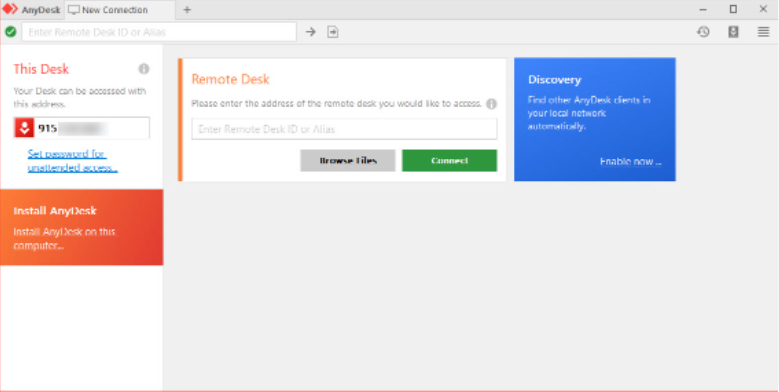This screenshot has height=392, width=779.
Task: Click the connect arrow icon in toolbar
Action: [311, 32]
